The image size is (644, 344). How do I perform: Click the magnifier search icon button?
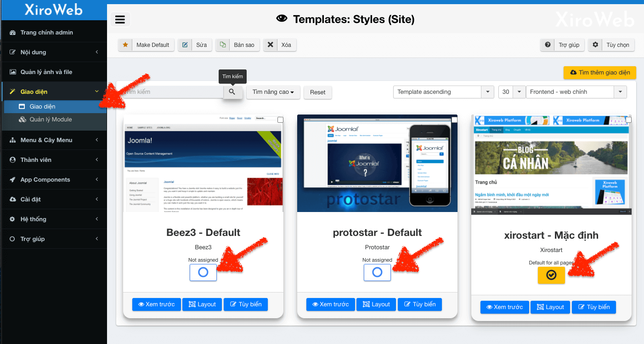click(232, 92)
